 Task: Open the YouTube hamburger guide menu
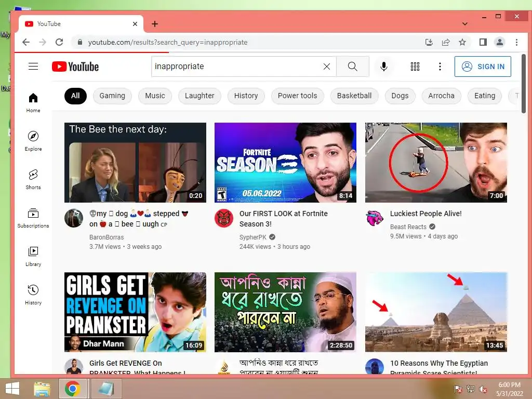pos(33,66)
